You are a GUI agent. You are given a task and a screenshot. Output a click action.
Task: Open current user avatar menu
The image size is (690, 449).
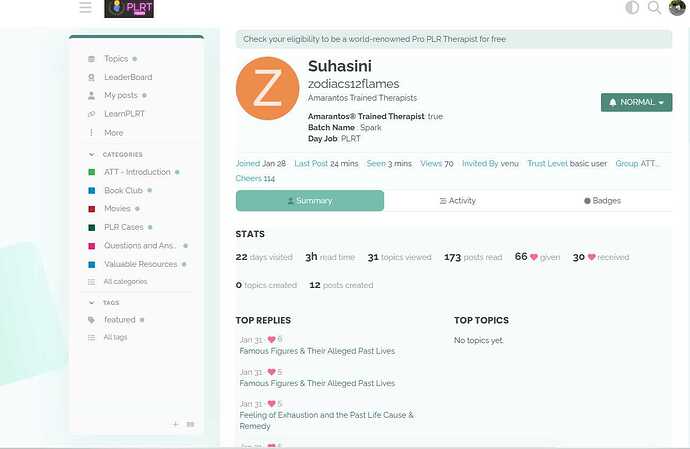click(x=678, y=8)
